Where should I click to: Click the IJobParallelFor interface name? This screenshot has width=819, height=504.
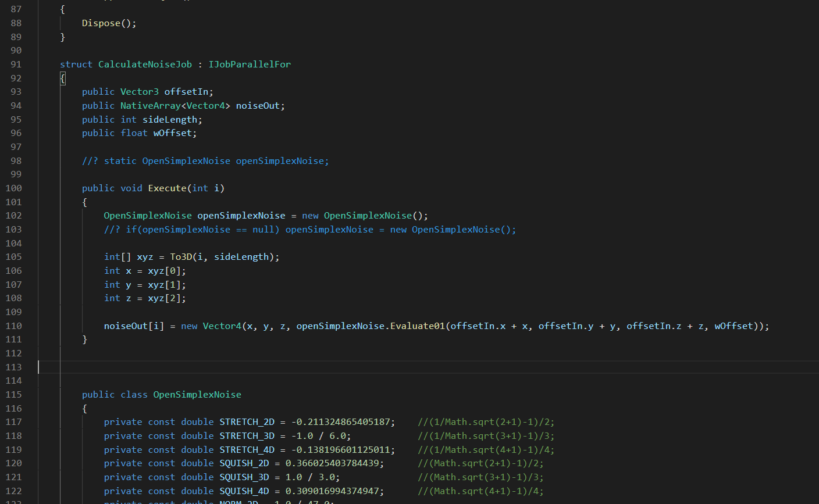click(x=250, y=65)
